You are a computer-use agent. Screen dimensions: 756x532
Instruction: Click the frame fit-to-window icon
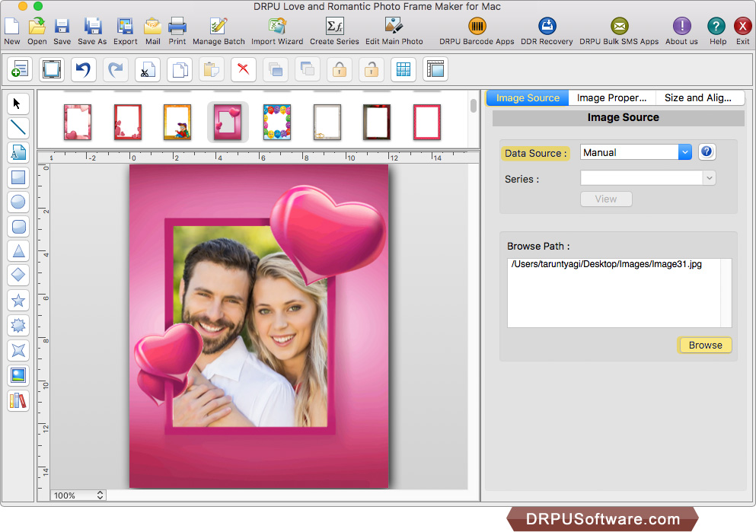pos(52,70)
